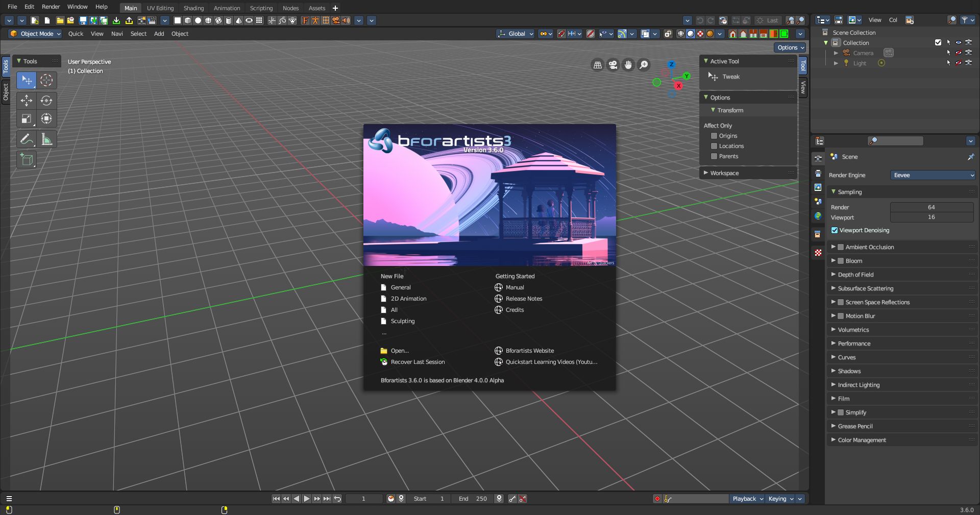This screenshot has height=515, width=980.
Task: Click the Open folder toolbar icon
Action: pyautogui.click(x=60, y=20)
